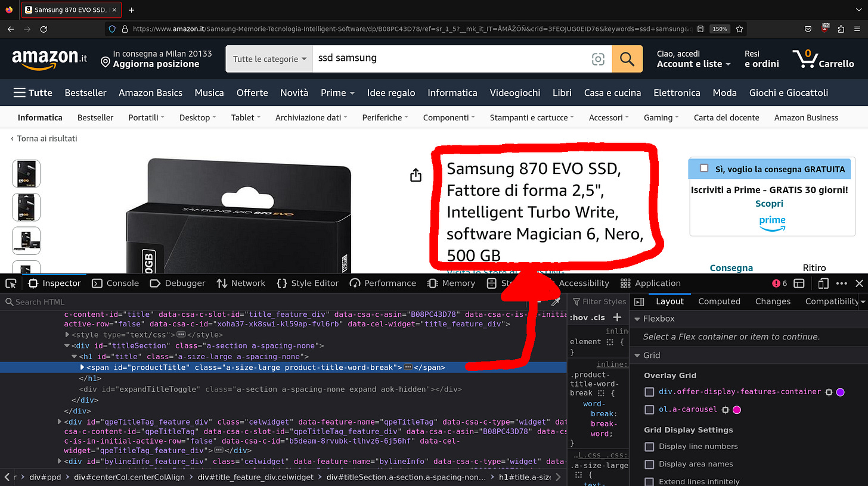This screenshot has width=868, height=486.
Task: Click the share icon beside product image
Action: (416, 175)
